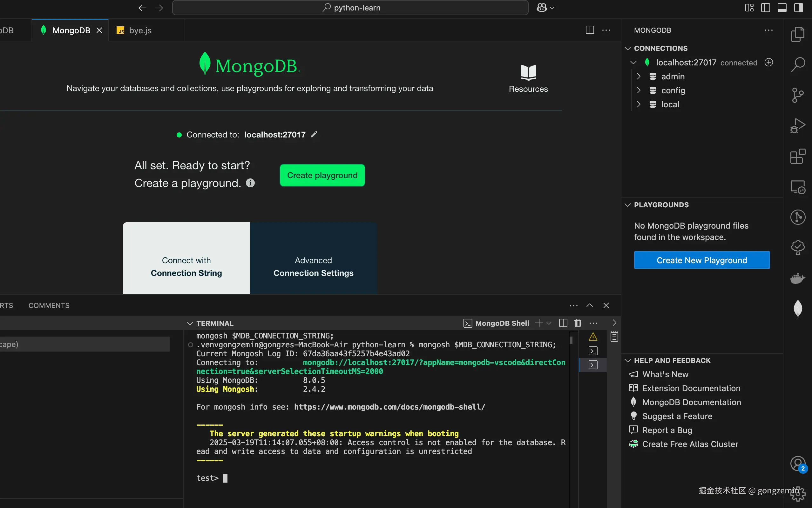Toggle the bottom panel layout button
Screen dimensions: 812x508
coord(782,8)
